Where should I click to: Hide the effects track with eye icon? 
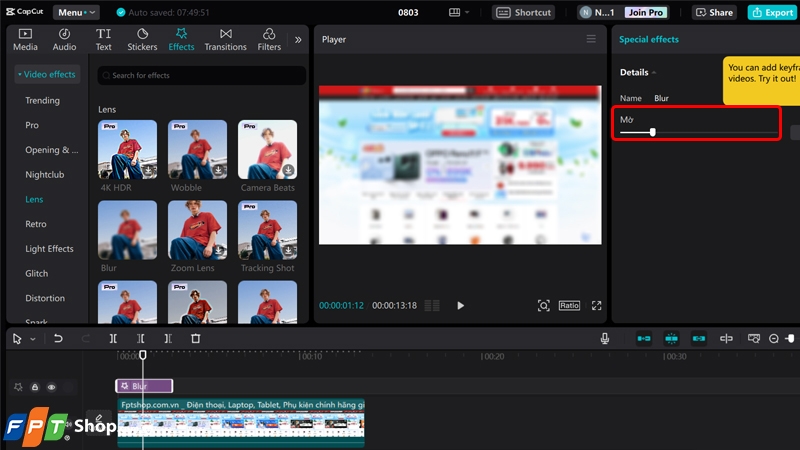(52, 387)
